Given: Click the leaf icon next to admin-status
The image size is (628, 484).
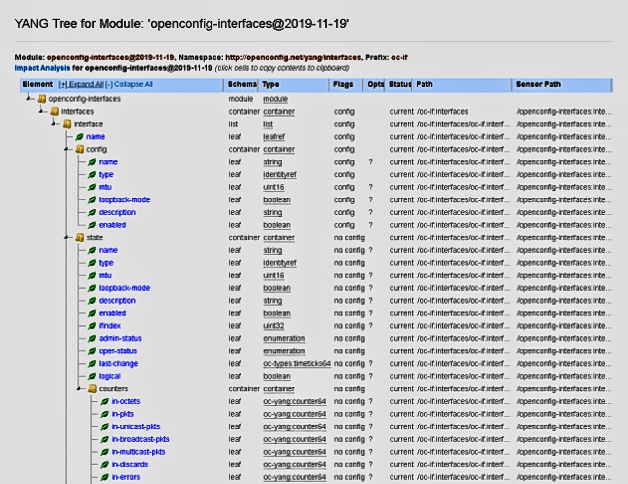Looking at the screenshot, I should click(91, 338).
